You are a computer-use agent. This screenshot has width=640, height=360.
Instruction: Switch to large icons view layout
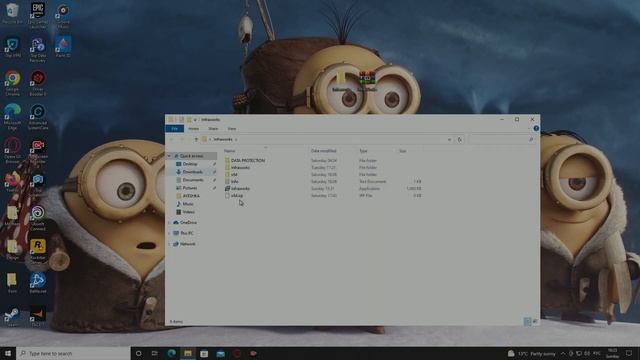click(x=535, y=322)
